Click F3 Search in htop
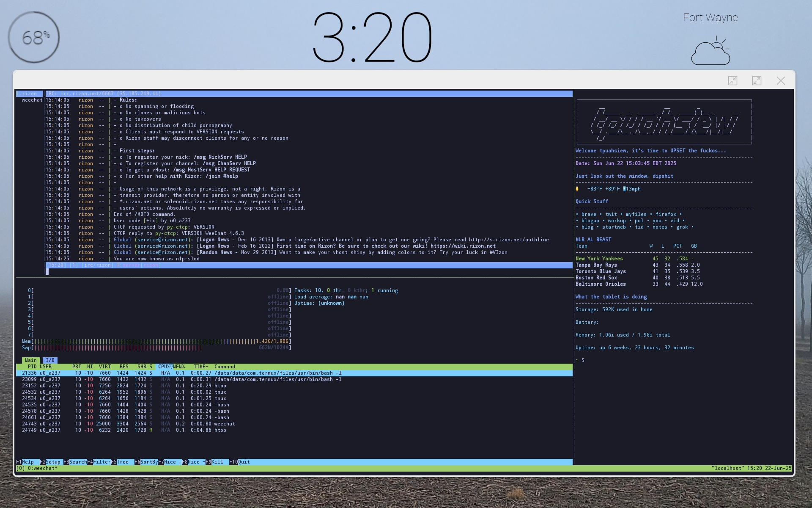Viewport: 812px width, 508px height. (x=75, y=462)
